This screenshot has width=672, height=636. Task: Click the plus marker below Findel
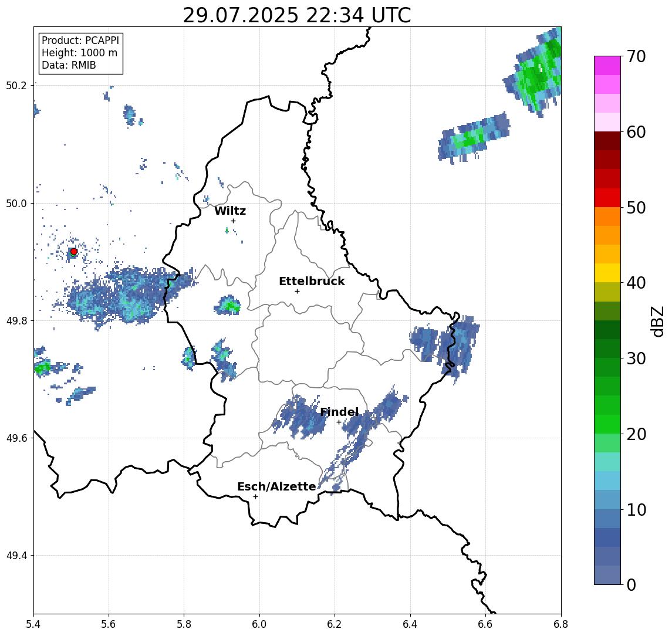coord(339,422)
